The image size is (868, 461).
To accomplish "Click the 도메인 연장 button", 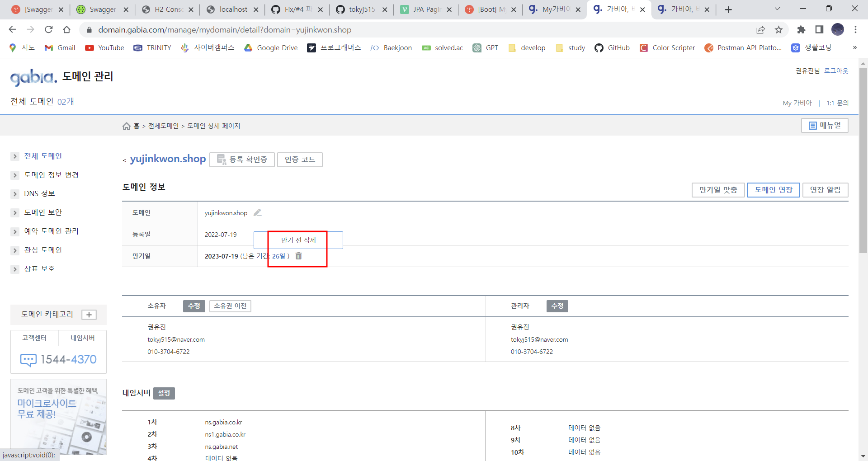I will [773, 190].
